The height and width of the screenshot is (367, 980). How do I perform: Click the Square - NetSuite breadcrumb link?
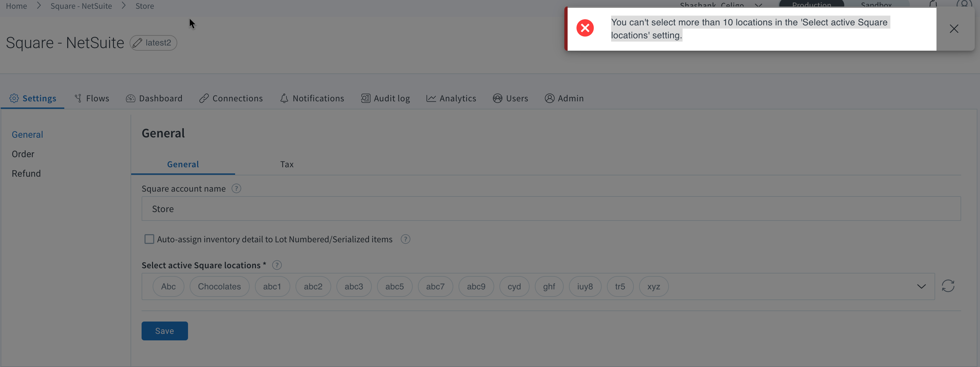coord(82,6)
